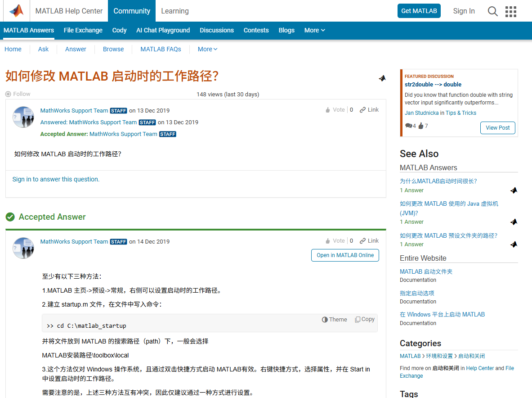Copy the accepted answer Link chain icon
This screenshot has width=532, height=398.
pos(363,241)
